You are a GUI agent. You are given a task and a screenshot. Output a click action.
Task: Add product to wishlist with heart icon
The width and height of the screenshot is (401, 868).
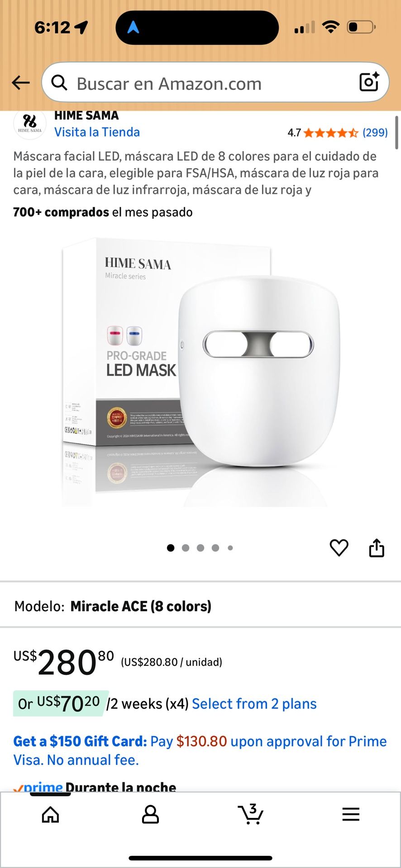pos(339,548)
